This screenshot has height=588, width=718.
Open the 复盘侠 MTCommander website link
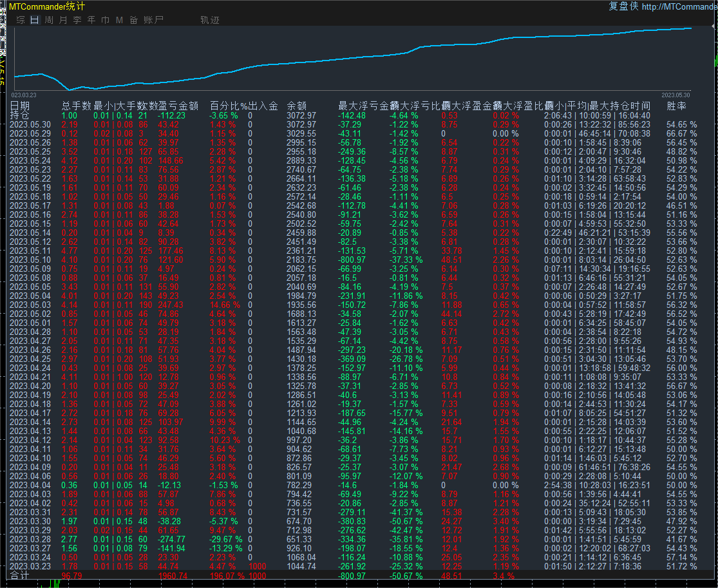click(x=679, y=6)
